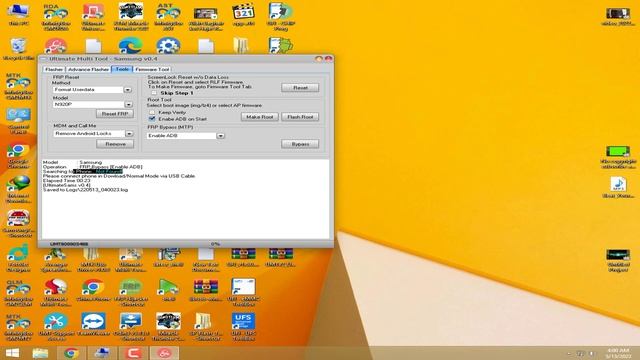
Task: Switch to the Flasher tab
Action: click(54, 69)
